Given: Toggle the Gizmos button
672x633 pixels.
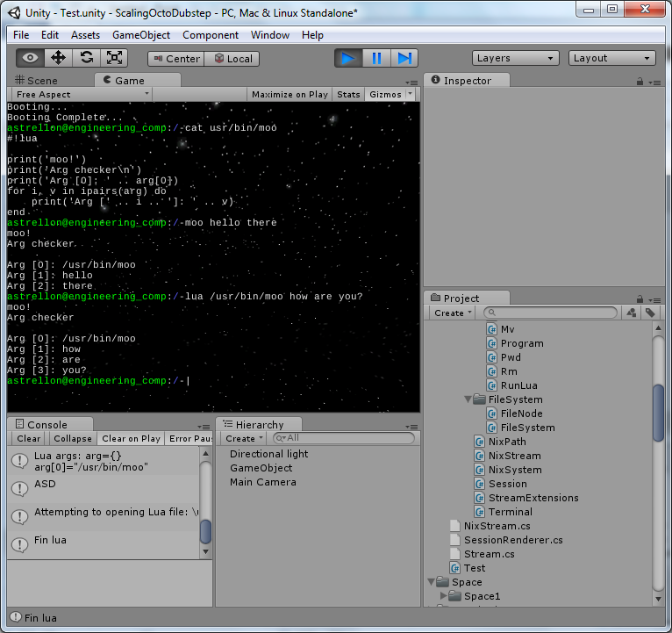Looking at the screenshot, I should pos(385,94).
